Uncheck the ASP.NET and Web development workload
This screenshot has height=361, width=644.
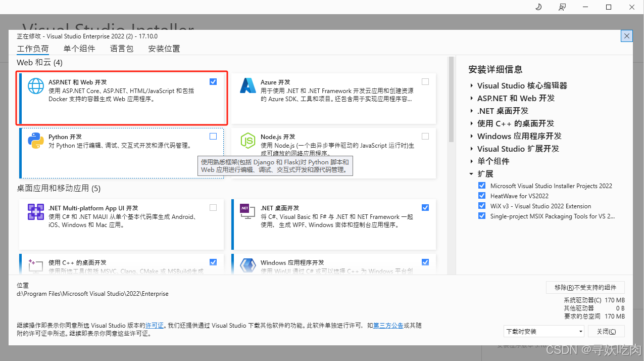pos(213,81)
